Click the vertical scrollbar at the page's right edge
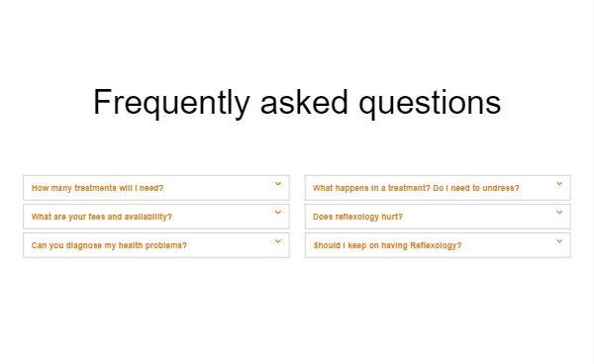Screen dimensions: 594x364 point(591,182)
